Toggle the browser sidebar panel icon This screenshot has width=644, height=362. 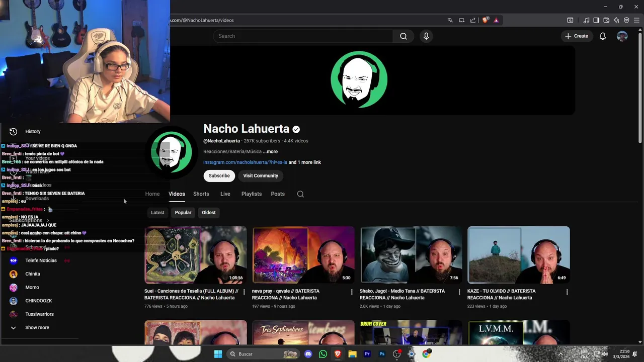596,20
